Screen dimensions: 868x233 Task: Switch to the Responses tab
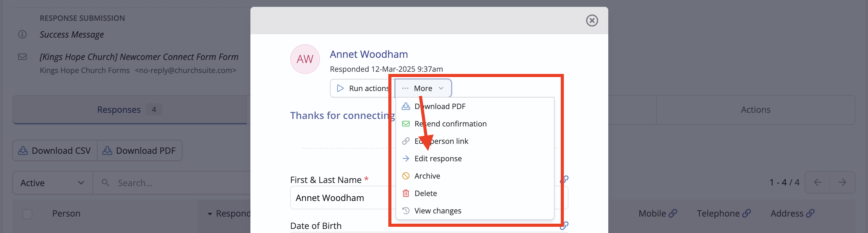pyautogui.click(x=130, y=110)
